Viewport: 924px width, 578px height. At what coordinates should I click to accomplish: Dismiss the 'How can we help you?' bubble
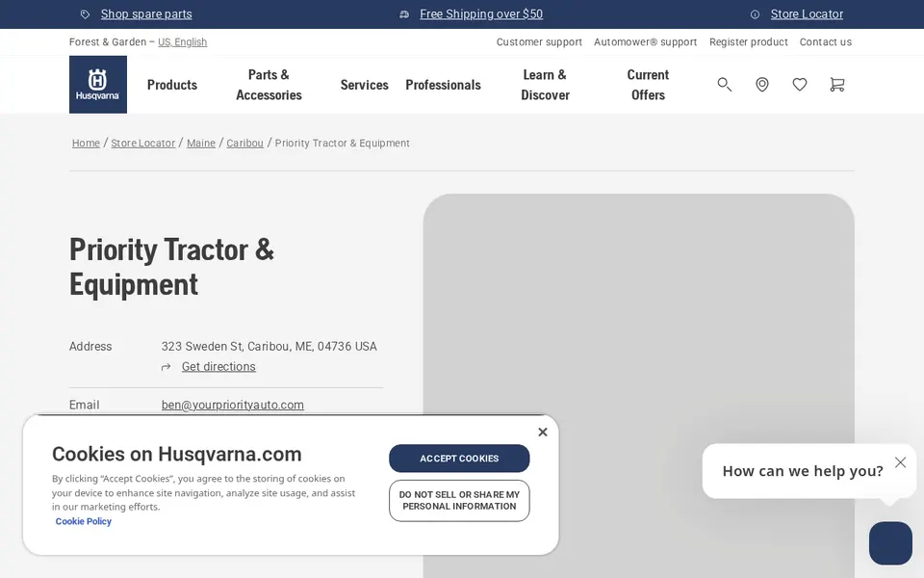click(900, 462)
